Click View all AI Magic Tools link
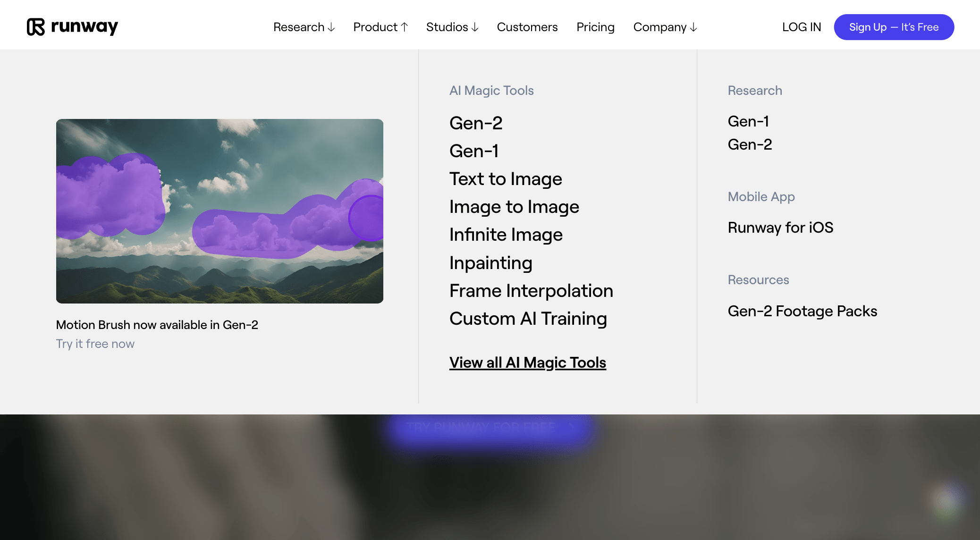 click(x=528, y=363)
